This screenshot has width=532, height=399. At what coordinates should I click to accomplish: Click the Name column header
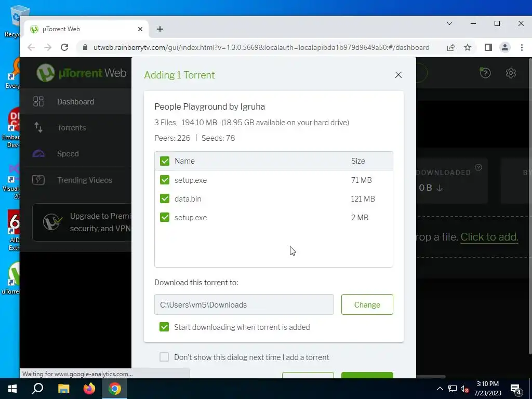coord(184,161)
